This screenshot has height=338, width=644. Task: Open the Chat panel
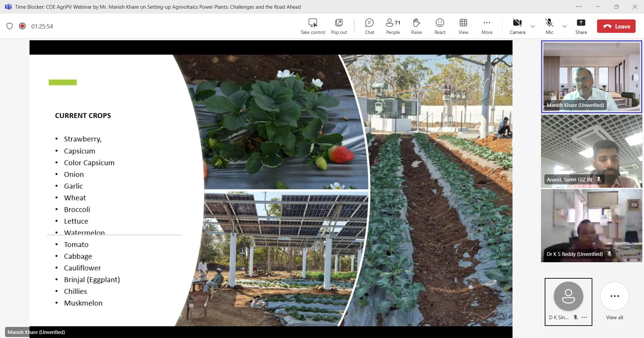point(369,26)
